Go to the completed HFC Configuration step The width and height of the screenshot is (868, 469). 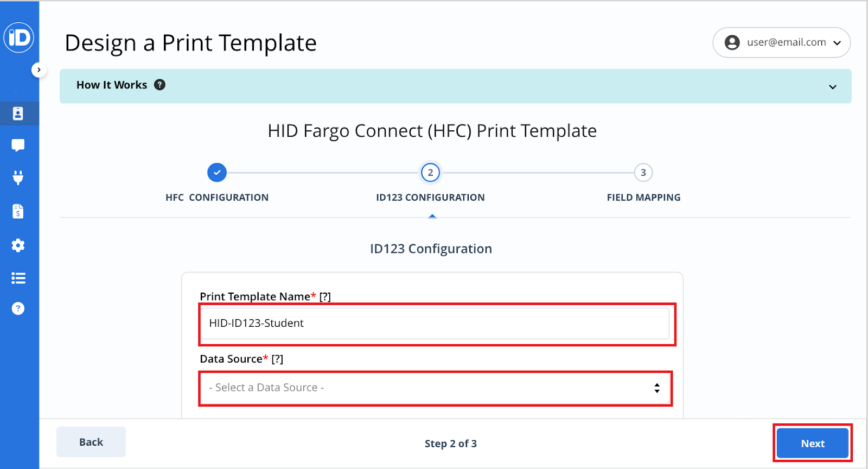[217, 173]
